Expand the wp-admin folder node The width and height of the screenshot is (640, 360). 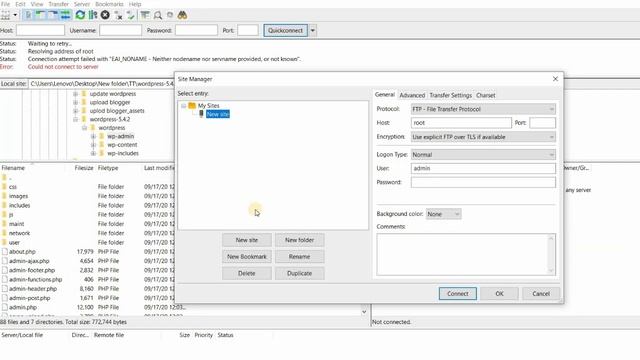tap(93, 136)
